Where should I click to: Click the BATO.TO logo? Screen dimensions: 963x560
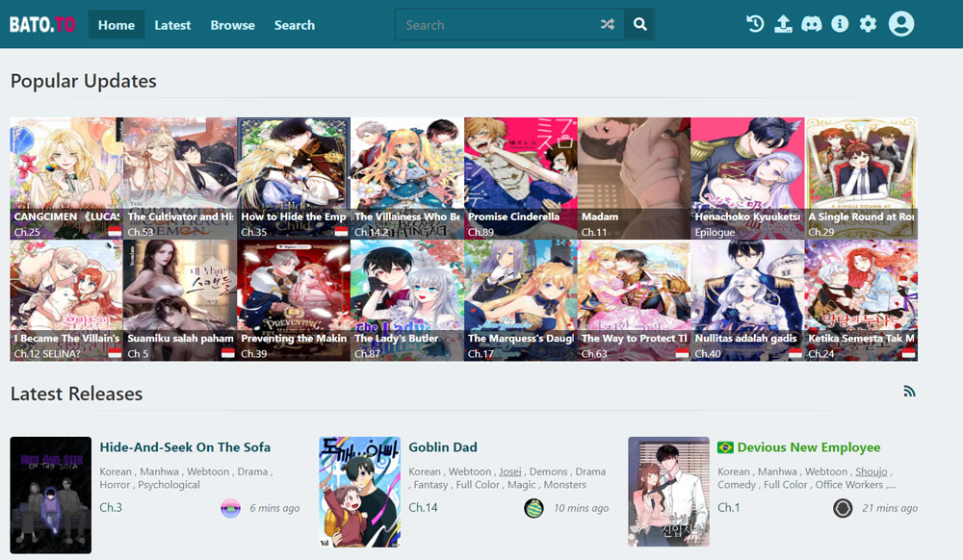click(x=42, y=24)
